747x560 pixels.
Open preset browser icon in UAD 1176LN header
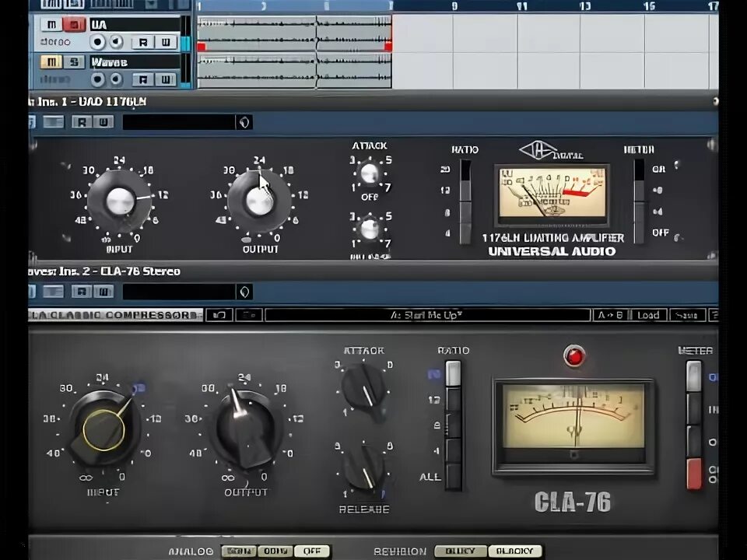pos(244,122)
